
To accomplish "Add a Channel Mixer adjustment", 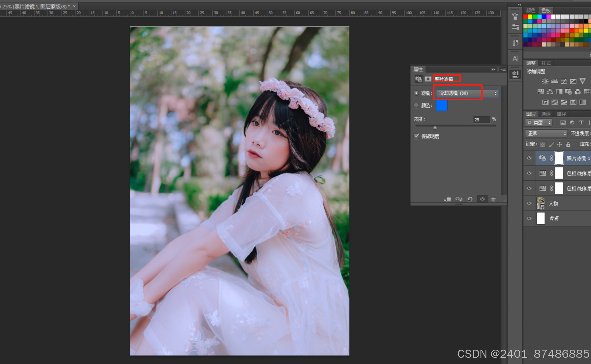I will (578, 92).
